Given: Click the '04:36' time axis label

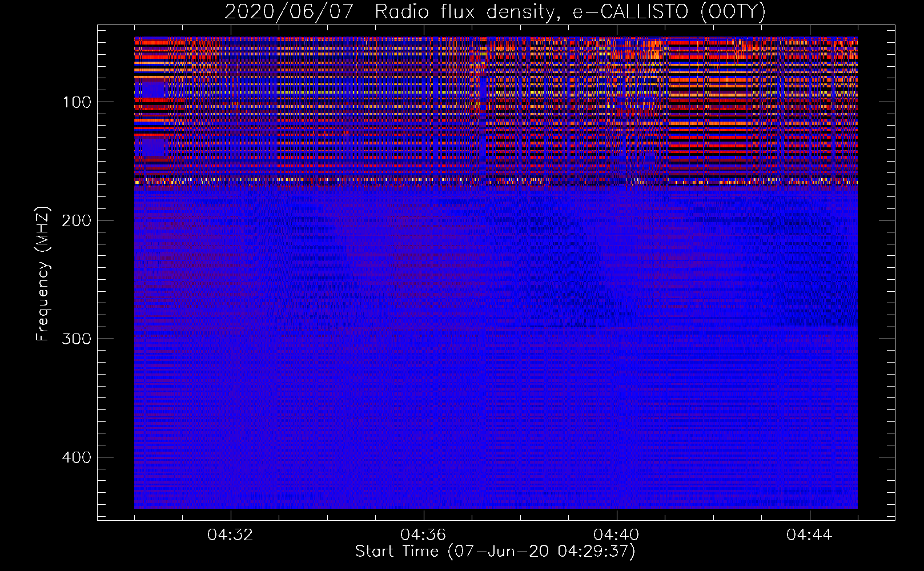Looking at the screenshot, I should (423, 535).
